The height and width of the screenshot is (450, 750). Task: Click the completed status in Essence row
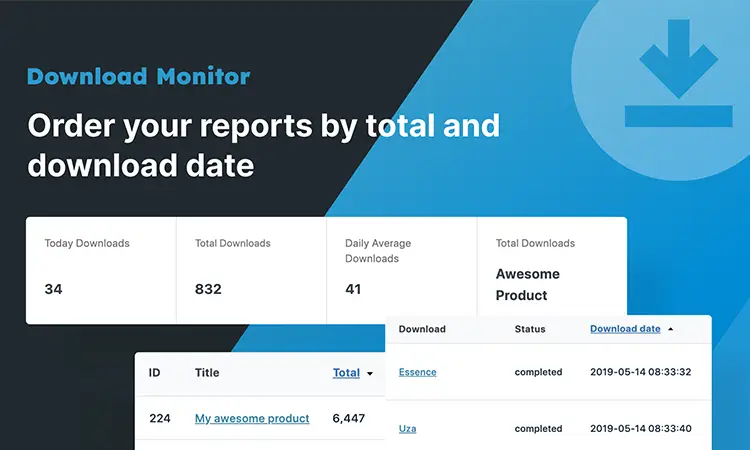tap(539, 372)
